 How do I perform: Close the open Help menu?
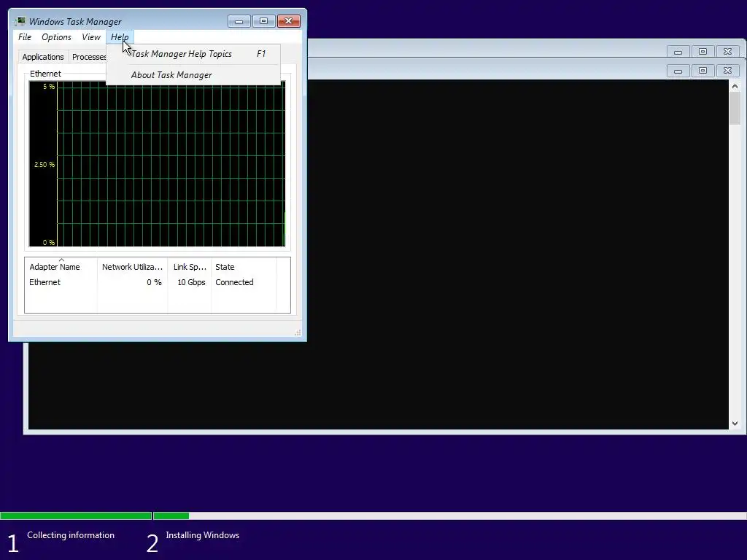[120, 37]
